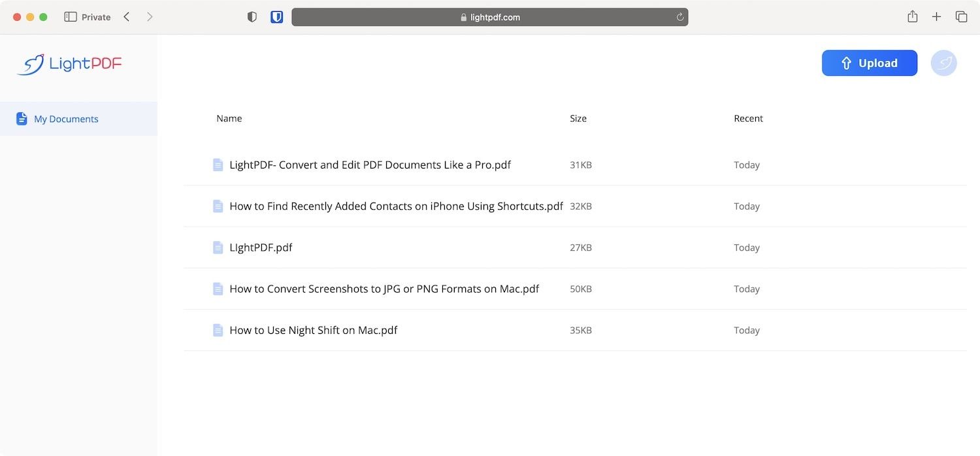The height and width of the screenshot is (456, 980).
Task: Open a new tab with plus icon
Action: [936, 17]
